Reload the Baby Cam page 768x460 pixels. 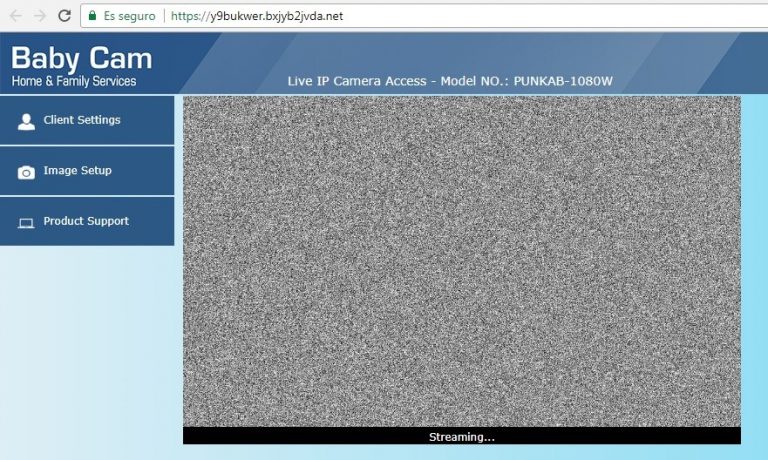click(65, 16)
